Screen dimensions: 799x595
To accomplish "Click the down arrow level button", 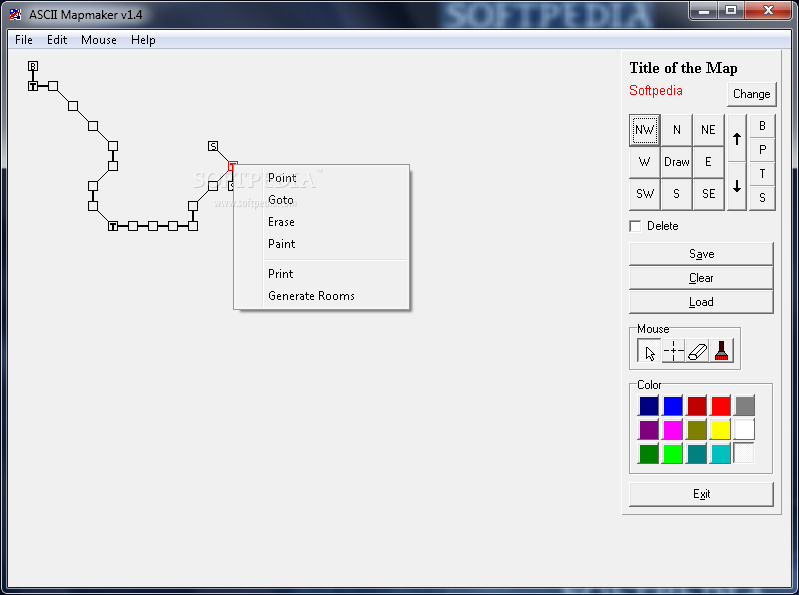I will 737,186.
